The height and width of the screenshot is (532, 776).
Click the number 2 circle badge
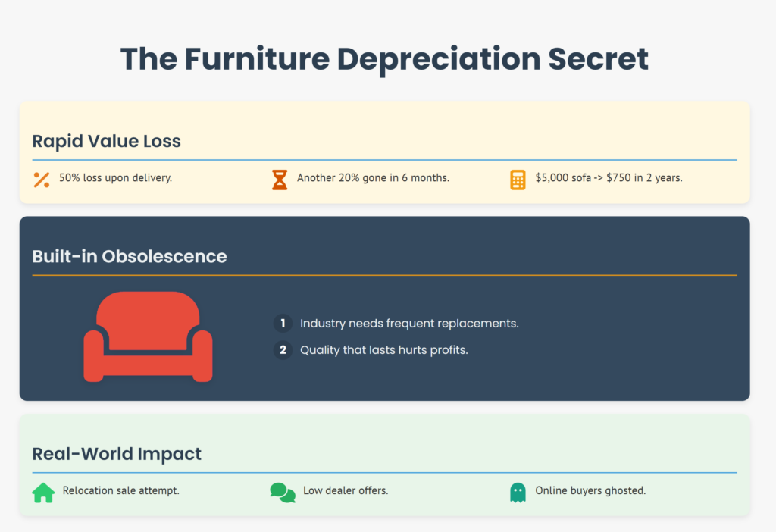(283, 350)
